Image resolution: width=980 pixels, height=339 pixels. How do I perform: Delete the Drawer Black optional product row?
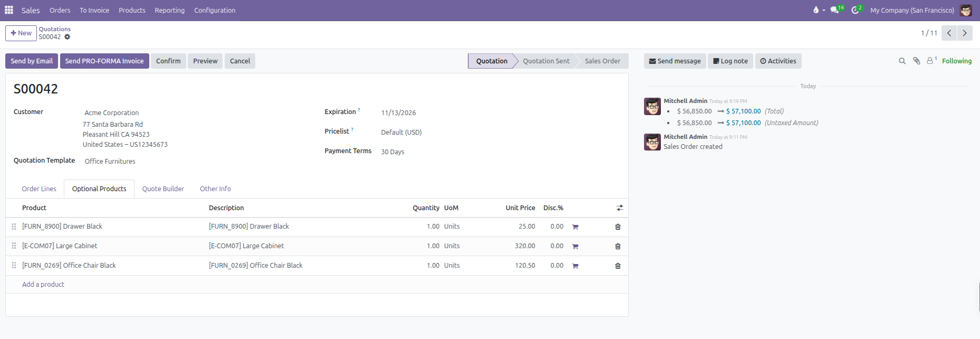[618, 227]
